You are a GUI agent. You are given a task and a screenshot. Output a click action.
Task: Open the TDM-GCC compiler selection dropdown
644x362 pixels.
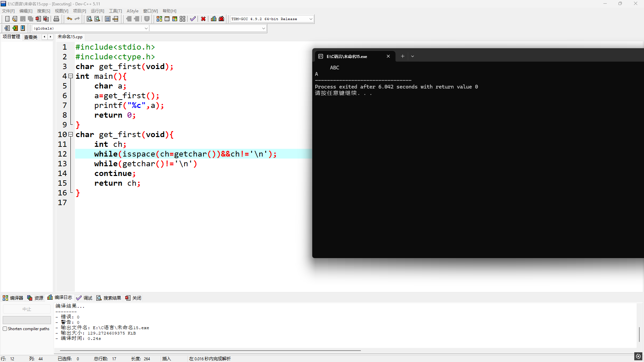(x=311, y=19)
